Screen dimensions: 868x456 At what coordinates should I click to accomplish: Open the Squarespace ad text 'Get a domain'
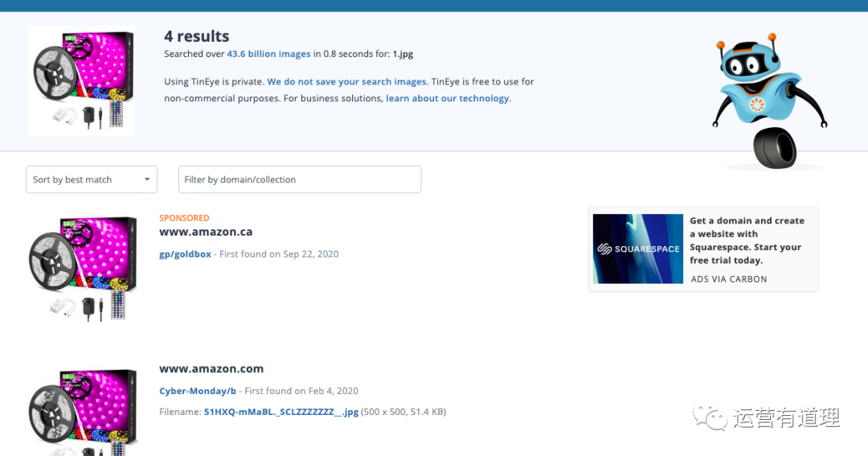pyautogui.click(x=747, y=240)
